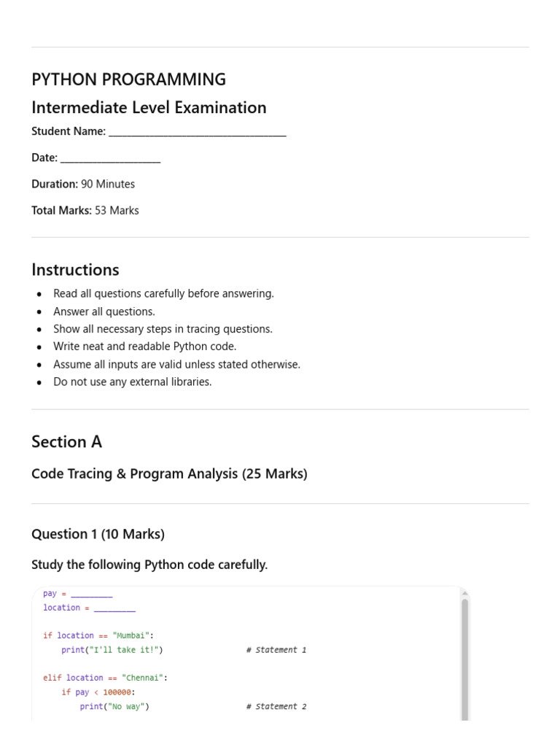Click the '# Statement 1' comment
Screen dimensions: 560x747
[x=276, y=650]
